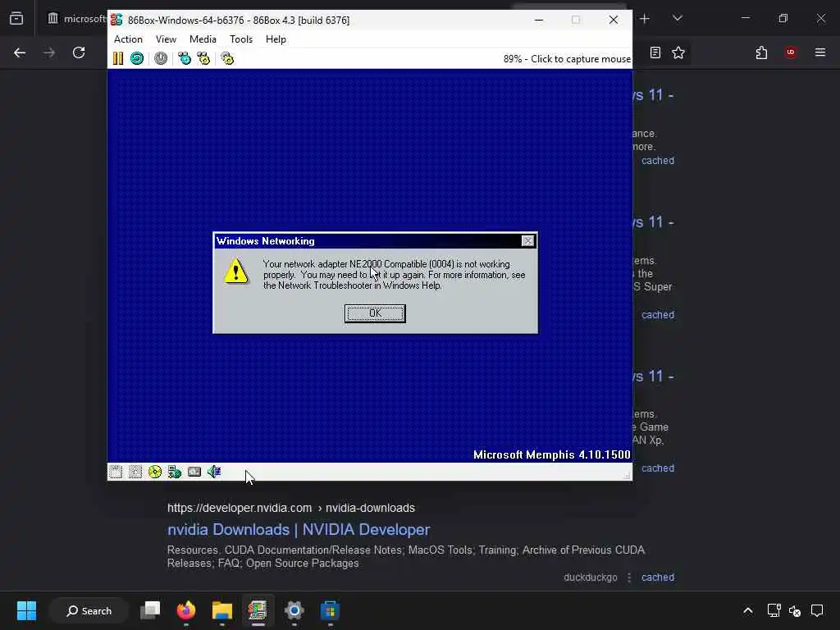Click the taskbar Search box
This screenshot has width=840, height=630.
[89, 610]
